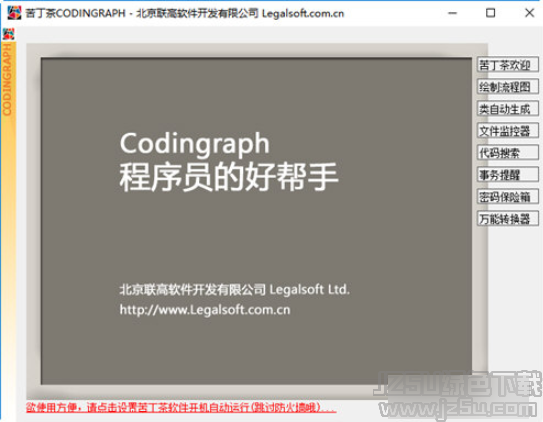Viewport: 543px width, 422px height.
Task: Click the vertical CODINGRAPH sidebar label
Action: pyautogui.click(x=8, y=80)
